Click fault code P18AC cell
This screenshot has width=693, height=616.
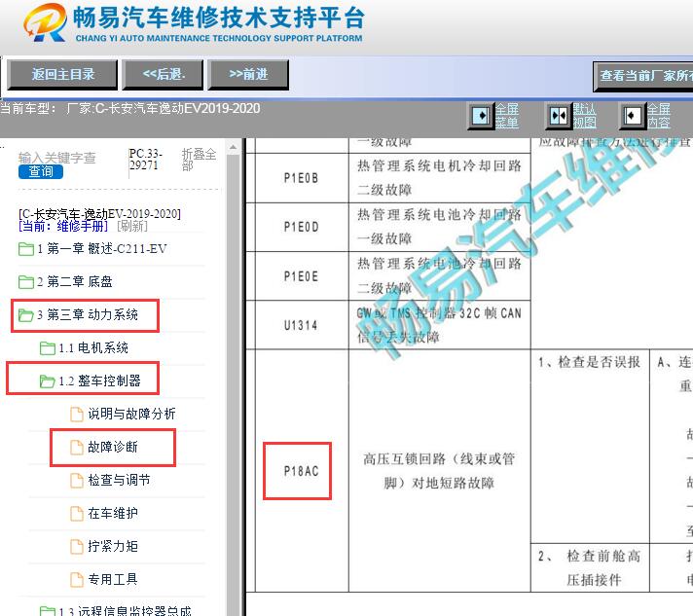point(301,471)
